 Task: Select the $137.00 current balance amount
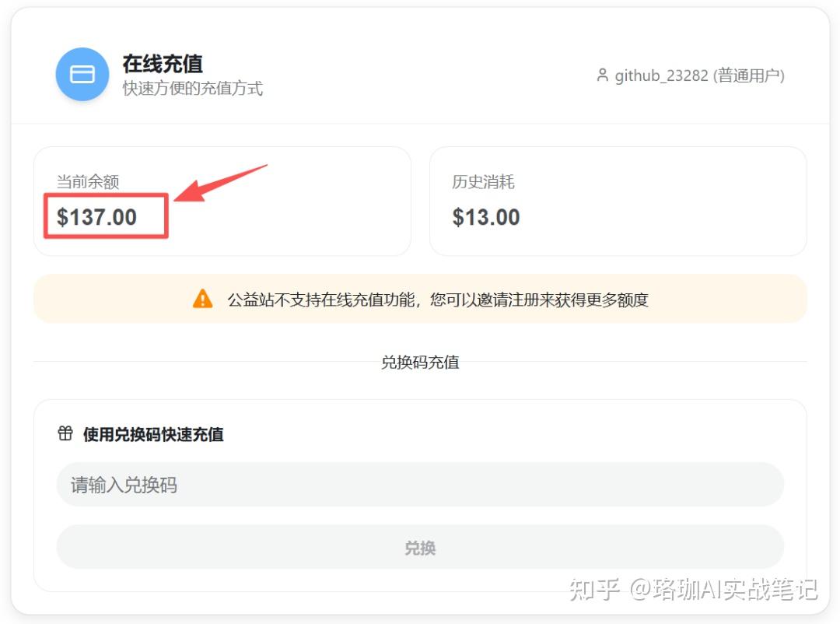coord(96,217)
